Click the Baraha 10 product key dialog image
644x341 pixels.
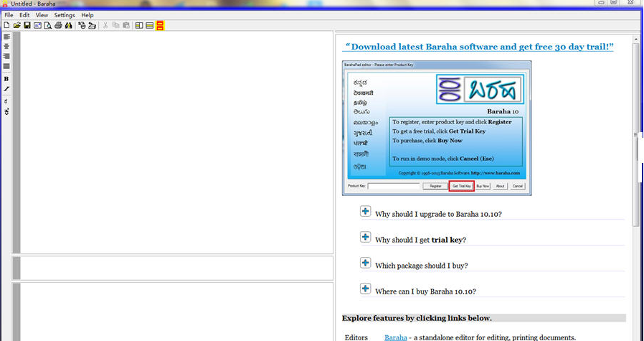437,128
